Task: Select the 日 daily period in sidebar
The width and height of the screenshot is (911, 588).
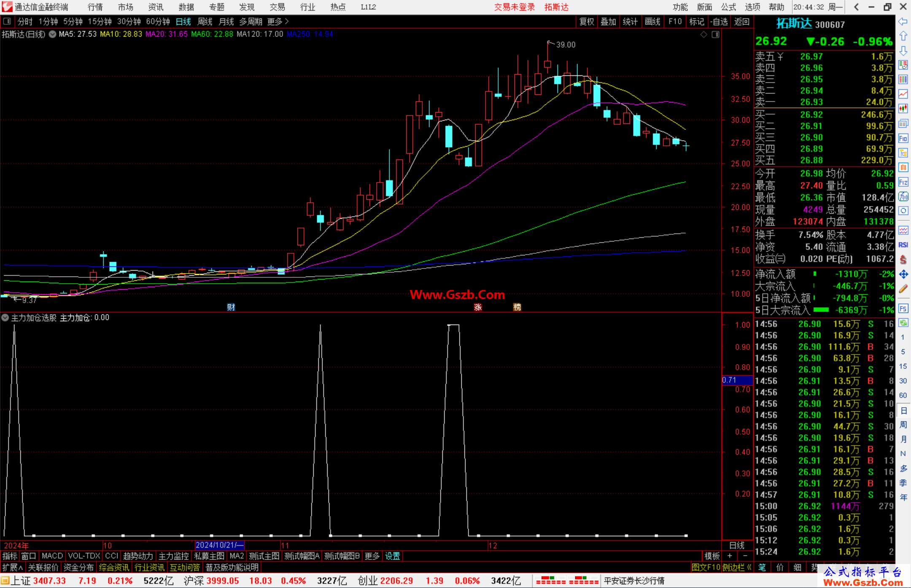Action: pos(903,410)
